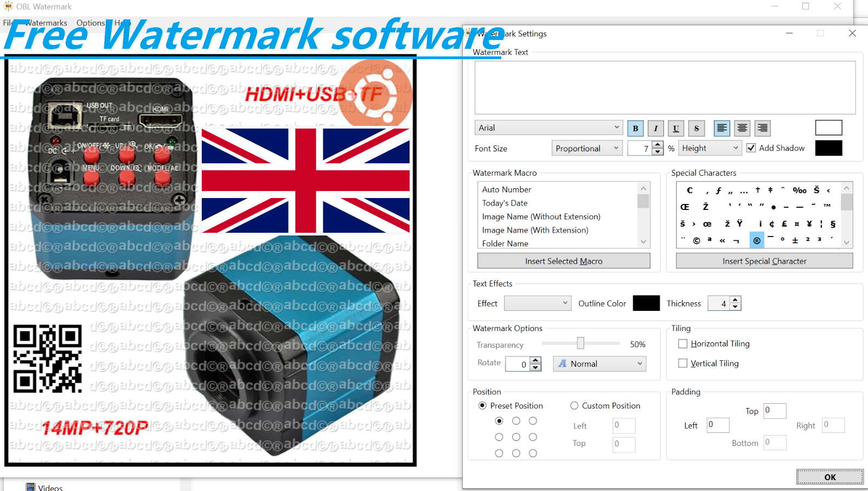The height and width of the screenshot is (491, 868).
Task: Select the Custom Position radio button
Action: click(x=574, y=406)
